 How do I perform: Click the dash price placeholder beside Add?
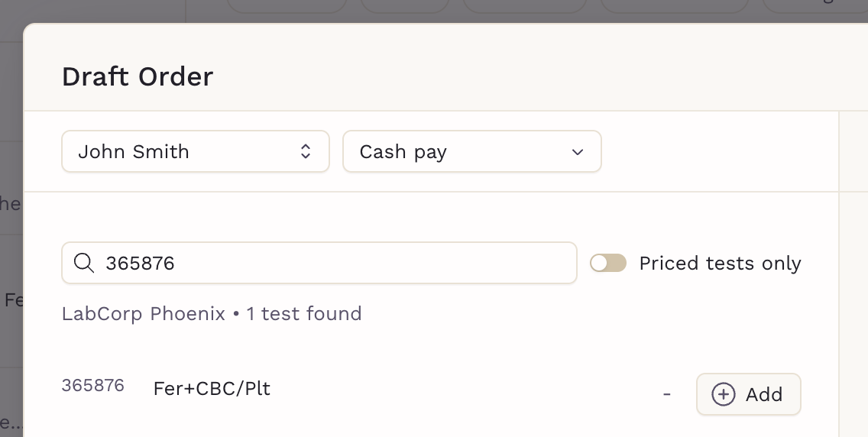pyautogui.click(x=666, y=394)
